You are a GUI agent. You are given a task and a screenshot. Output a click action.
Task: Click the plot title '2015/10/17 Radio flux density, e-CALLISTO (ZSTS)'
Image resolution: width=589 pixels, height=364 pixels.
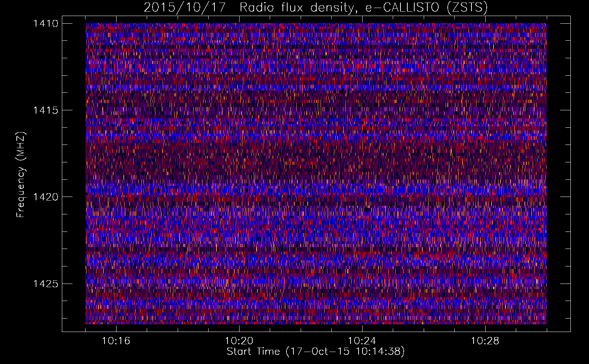point(316,7)
